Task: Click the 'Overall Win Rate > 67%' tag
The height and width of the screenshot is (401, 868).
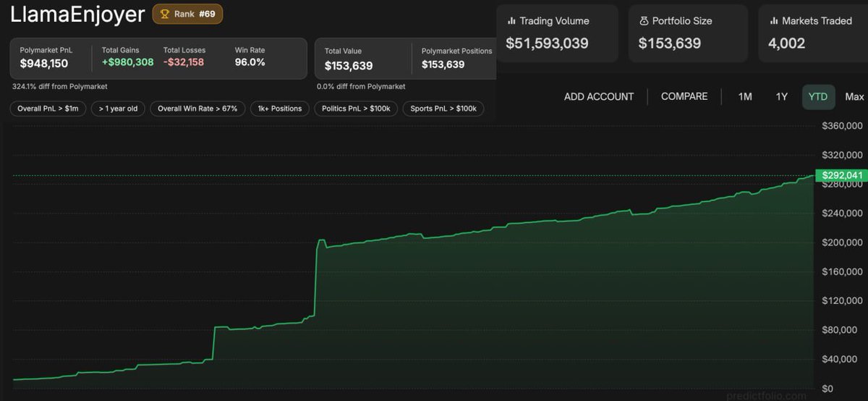Action: click(x=197, y=109)
